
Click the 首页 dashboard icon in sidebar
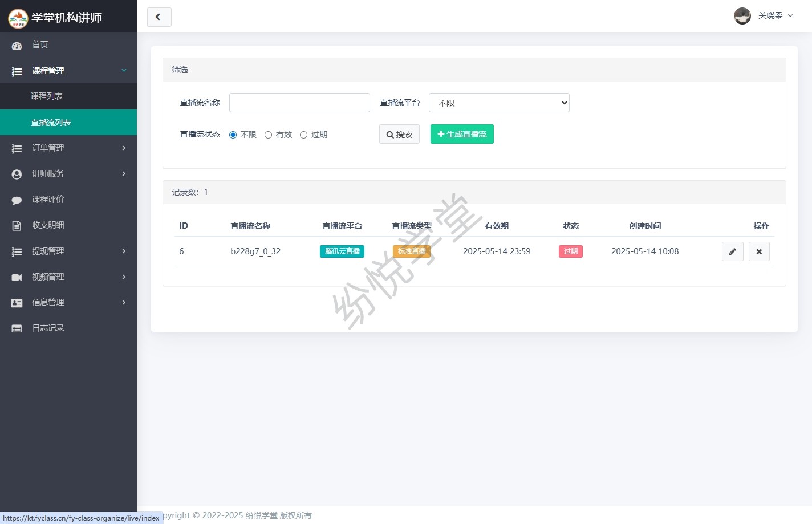tap(17, 46)
